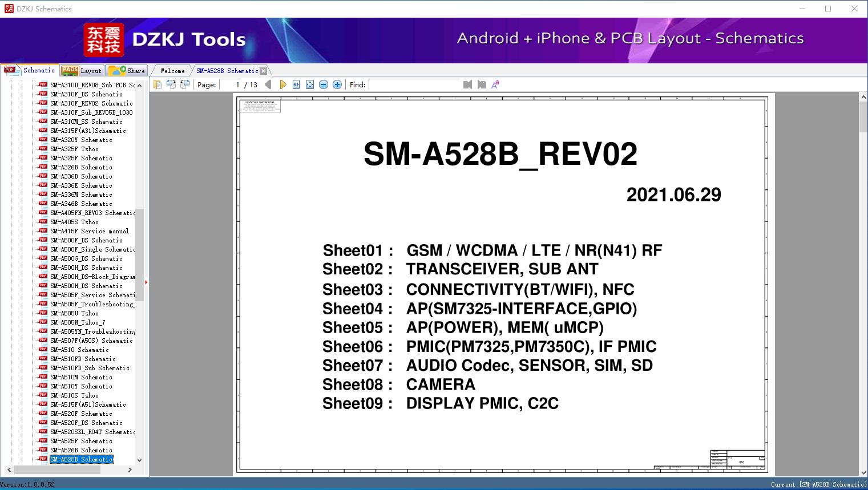
Task: Open SM-A505F_Troubleshooting file
Action: coord(92,304)
